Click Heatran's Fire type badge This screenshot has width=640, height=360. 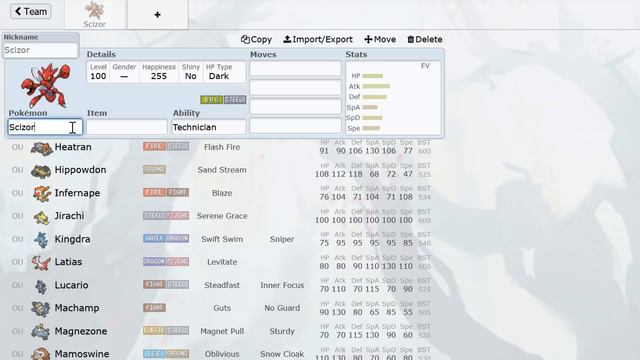click(x=154, y=147)
